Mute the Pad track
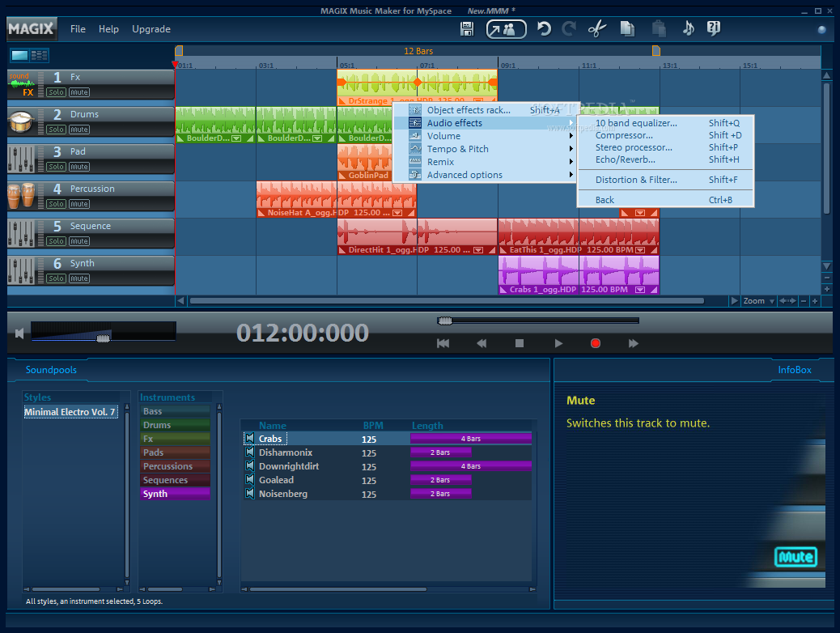Viewport: 840px width, 633px height. 79,167
